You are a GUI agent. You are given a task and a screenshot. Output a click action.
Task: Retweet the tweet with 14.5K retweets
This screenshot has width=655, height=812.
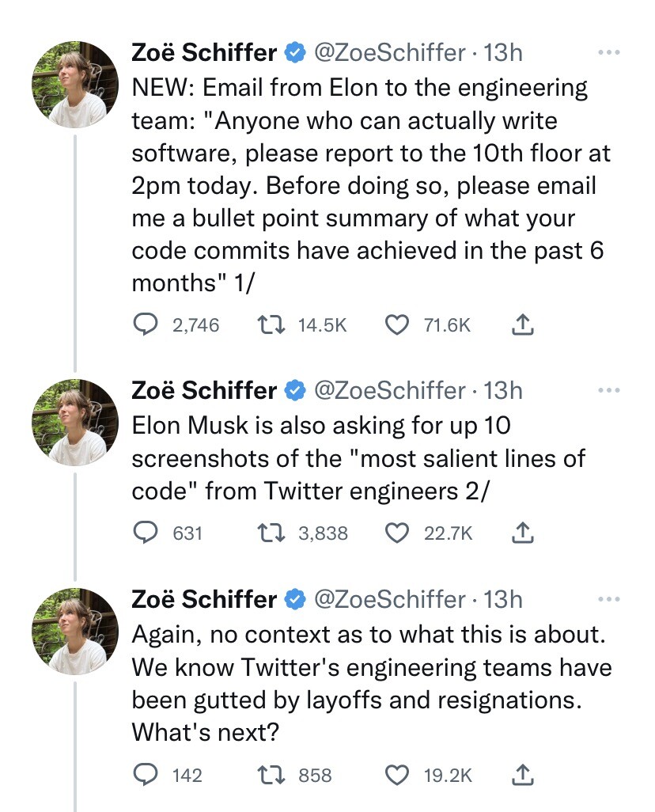pos(270,324)
